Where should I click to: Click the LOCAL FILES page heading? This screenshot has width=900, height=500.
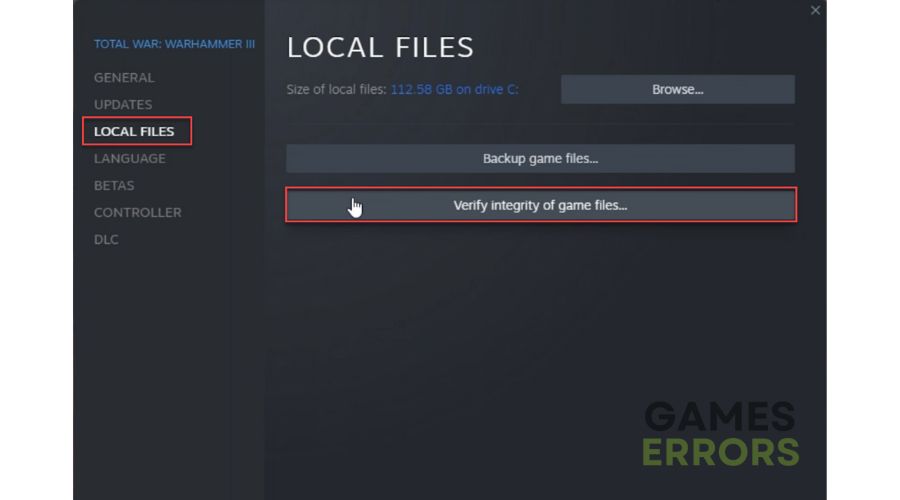coord(381,47)
